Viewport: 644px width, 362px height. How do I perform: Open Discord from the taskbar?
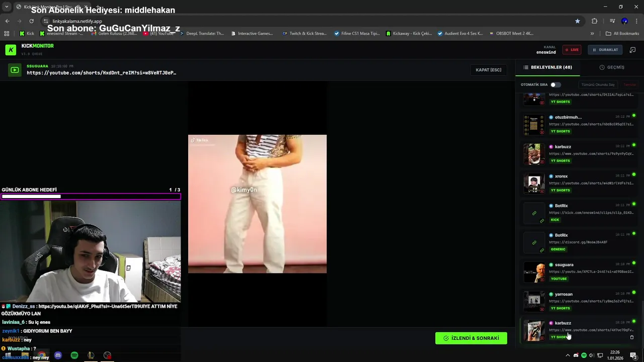click(58, 355)
